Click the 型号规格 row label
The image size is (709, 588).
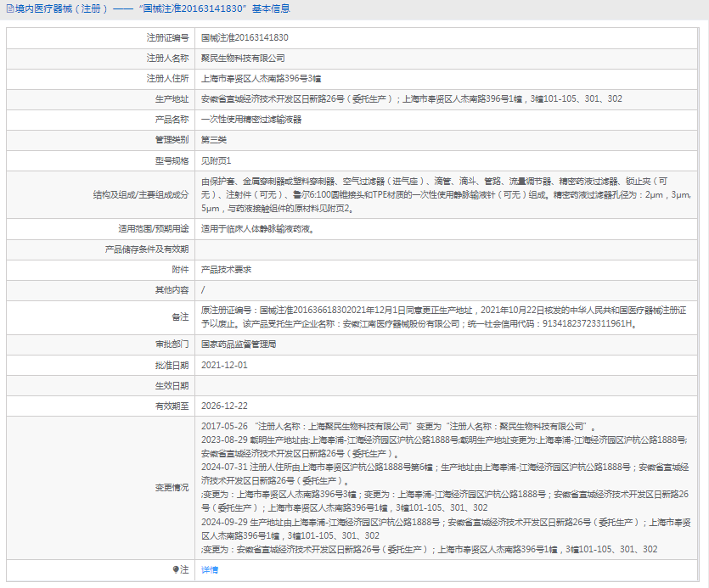click(x=172, y=160)
